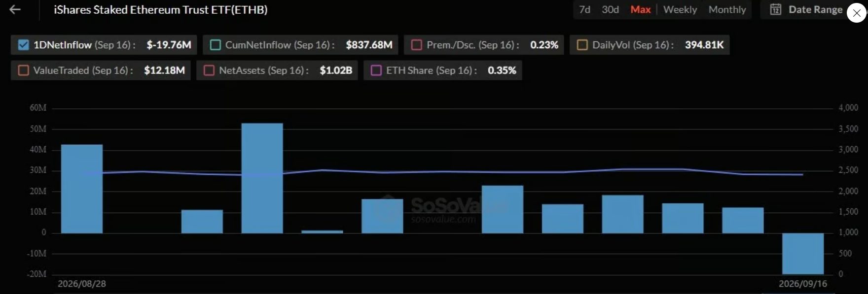Switch to Weekly interval

680,9
